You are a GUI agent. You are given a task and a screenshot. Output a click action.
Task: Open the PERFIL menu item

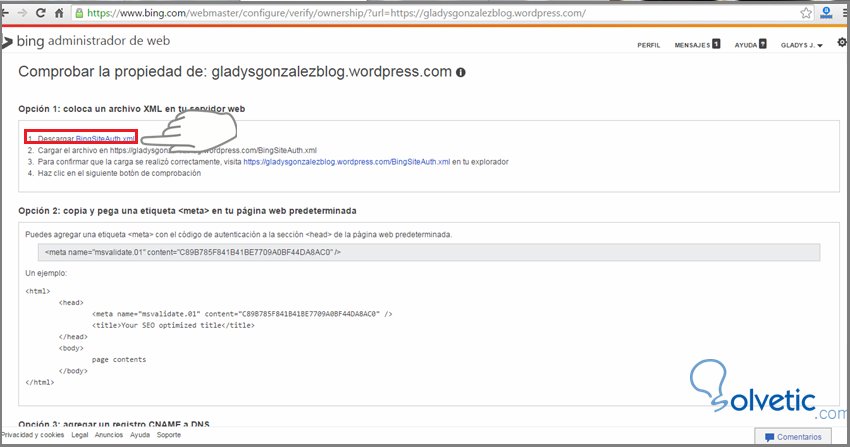pos(648,45)
